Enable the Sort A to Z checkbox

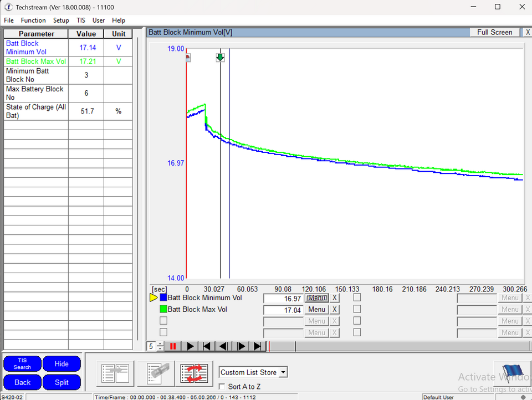(222, 387)
